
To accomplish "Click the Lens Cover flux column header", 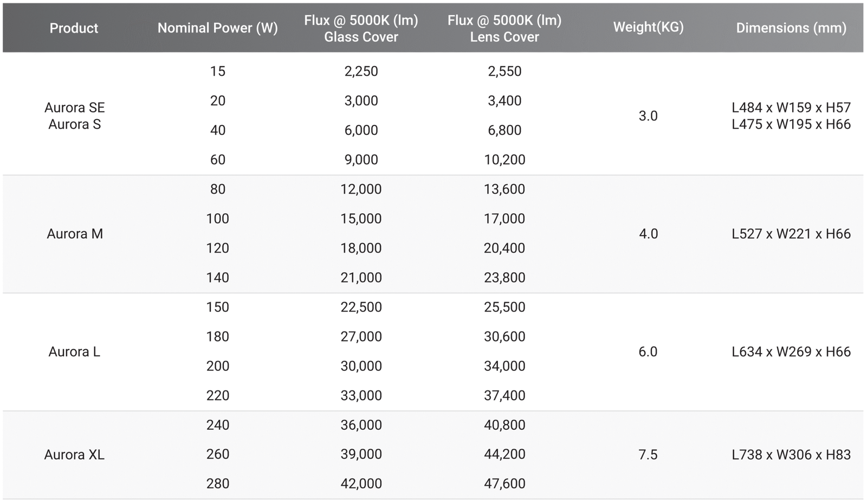I will (504, 28).
